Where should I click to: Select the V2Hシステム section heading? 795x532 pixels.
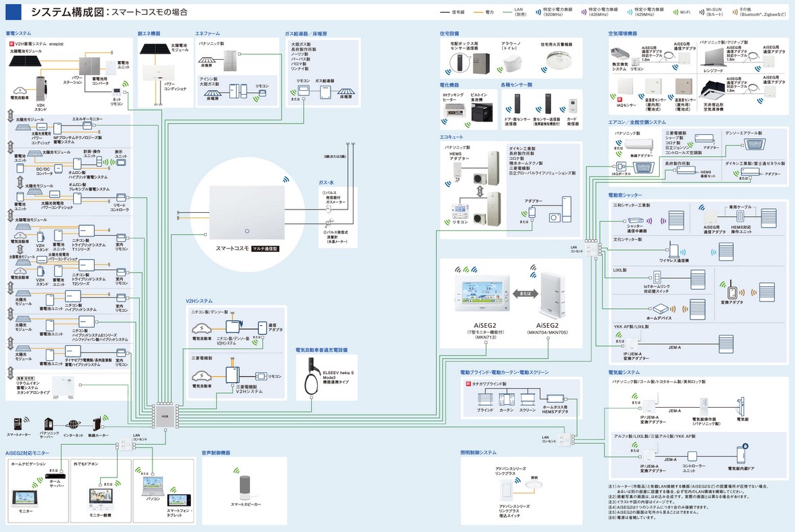click(x=200, y=301)
